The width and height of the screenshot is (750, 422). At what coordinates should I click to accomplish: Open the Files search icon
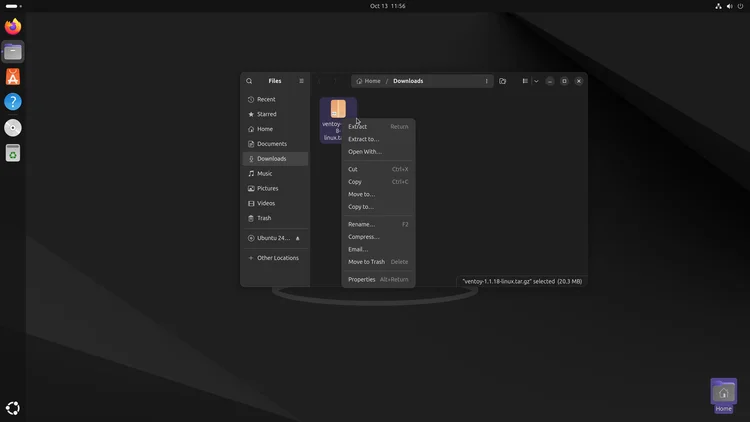(249, 81)
